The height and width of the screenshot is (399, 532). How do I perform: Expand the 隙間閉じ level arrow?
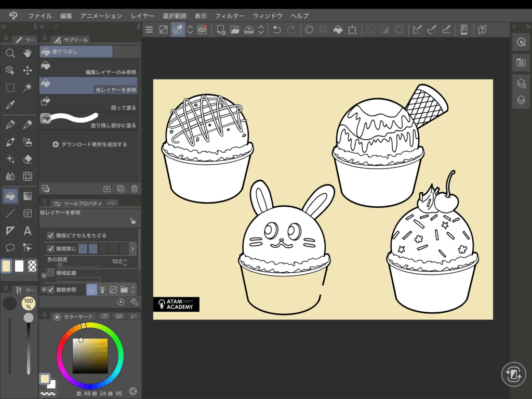132,249
